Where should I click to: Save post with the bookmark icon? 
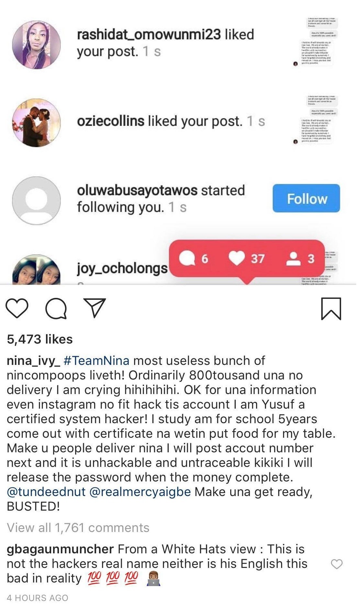(x=331, y=309)
